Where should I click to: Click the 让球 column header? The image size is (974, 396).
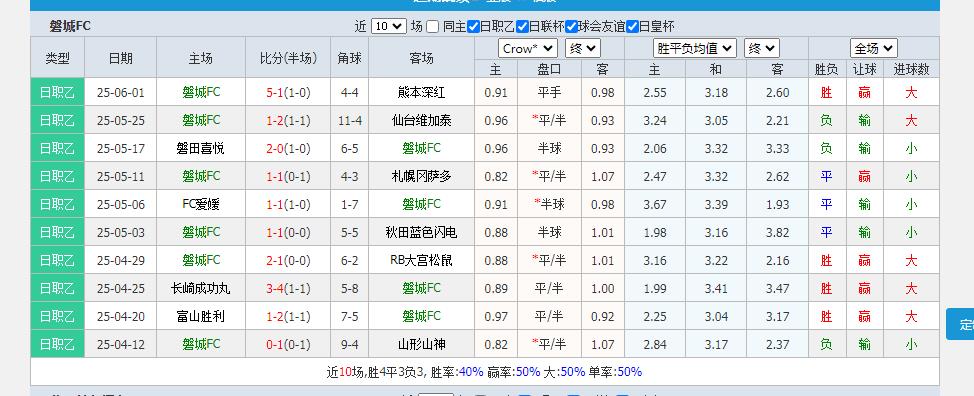click(x=865, y=69)
